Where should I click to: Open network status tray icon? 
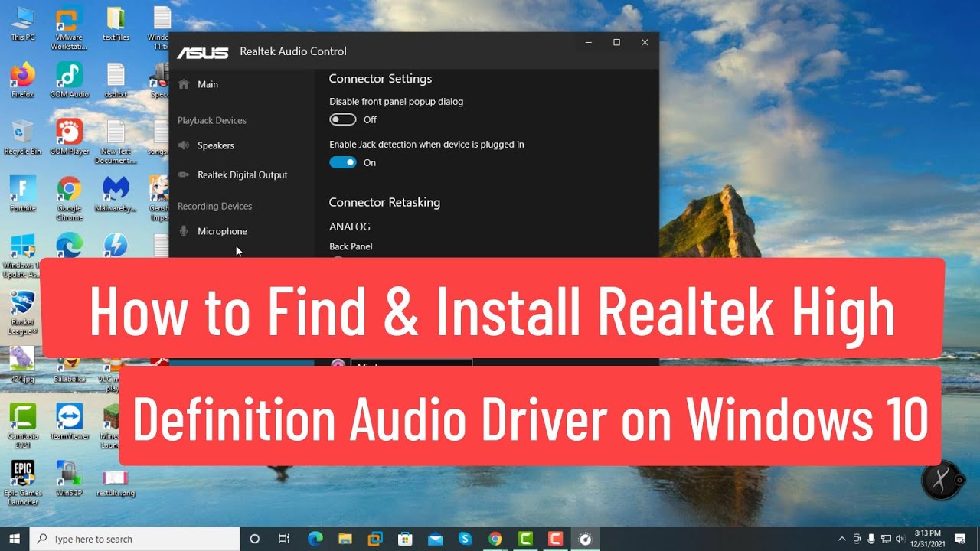(886, 539)
